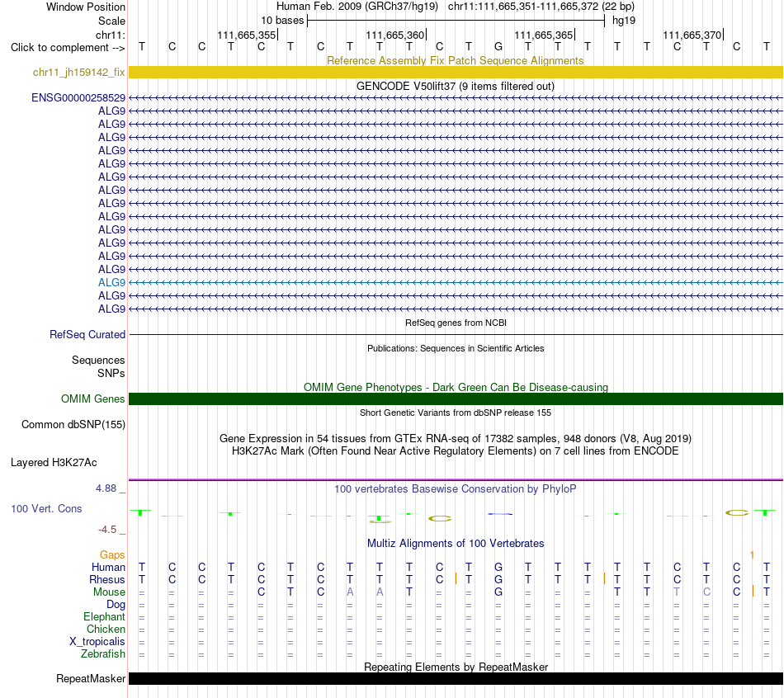Click the Rhesus alignment row label
This screenshot has height=698, width=784.
(107, 579)
